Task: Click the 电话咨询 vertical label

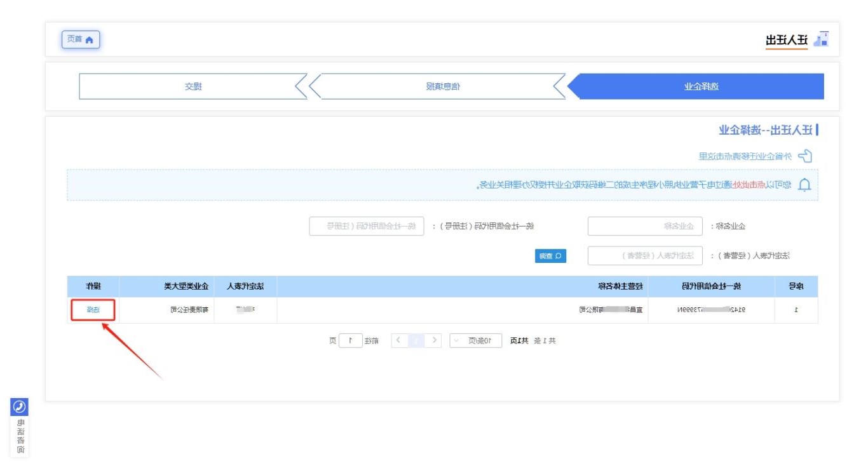Action: 20,437
